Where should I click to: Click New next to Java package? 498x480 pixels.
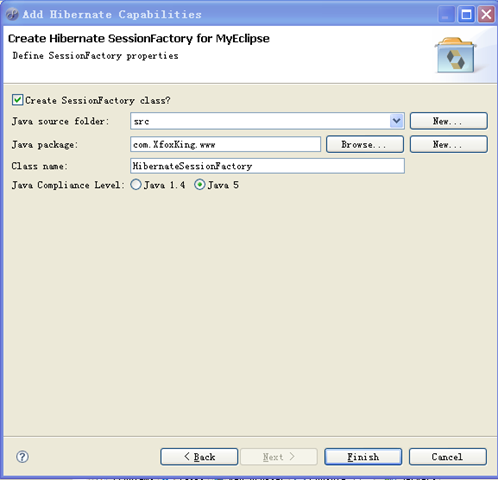coord(449,144)
